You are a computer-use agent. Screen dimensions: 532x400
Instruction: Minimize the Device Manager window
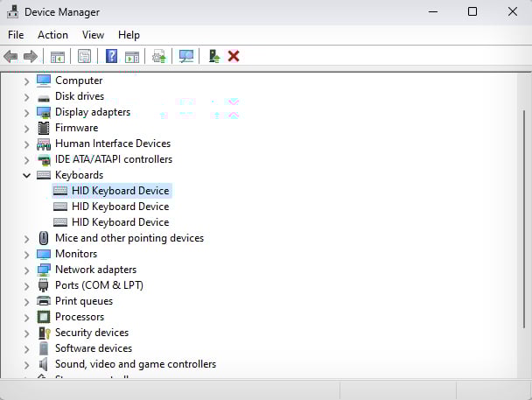433,11
